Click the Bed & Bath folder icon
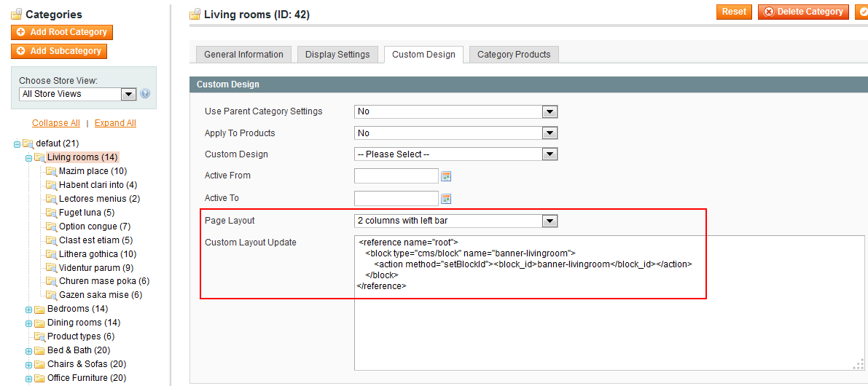This screenshot has width=868, height=386. tap(39, 350)
